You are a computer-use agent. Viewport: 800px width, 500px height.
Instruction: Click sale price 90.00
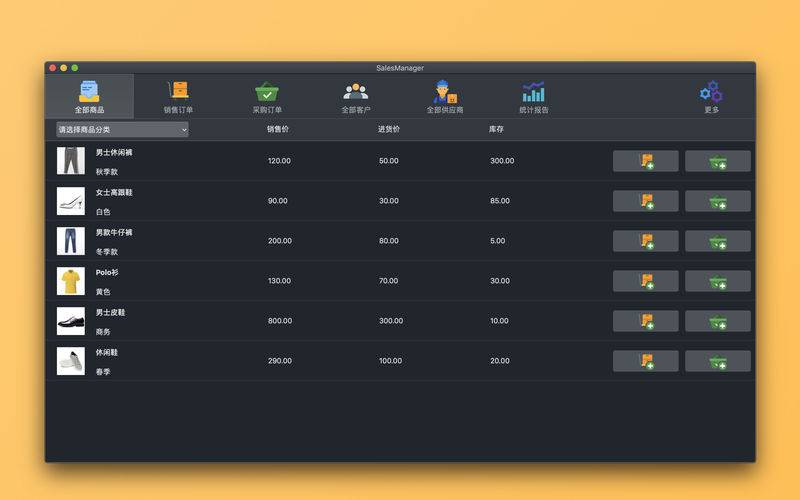pyautogui.click(x=278, y=201)
